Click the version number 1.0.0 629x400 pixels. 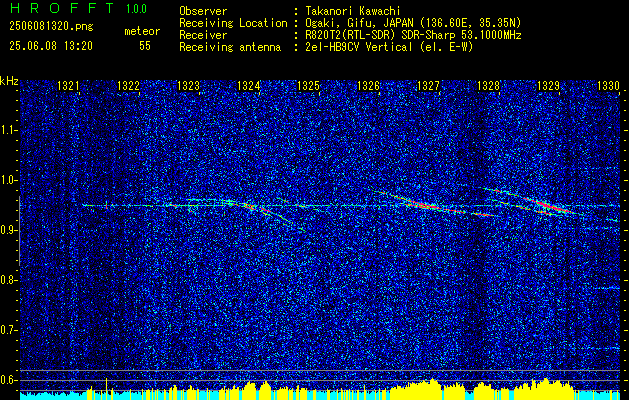136,9
